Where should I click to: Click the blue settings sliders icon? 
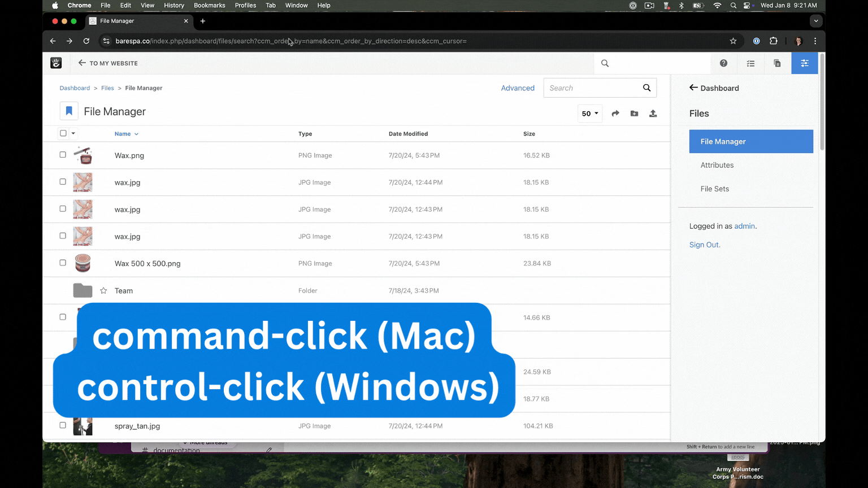click(x=804, y=63)
